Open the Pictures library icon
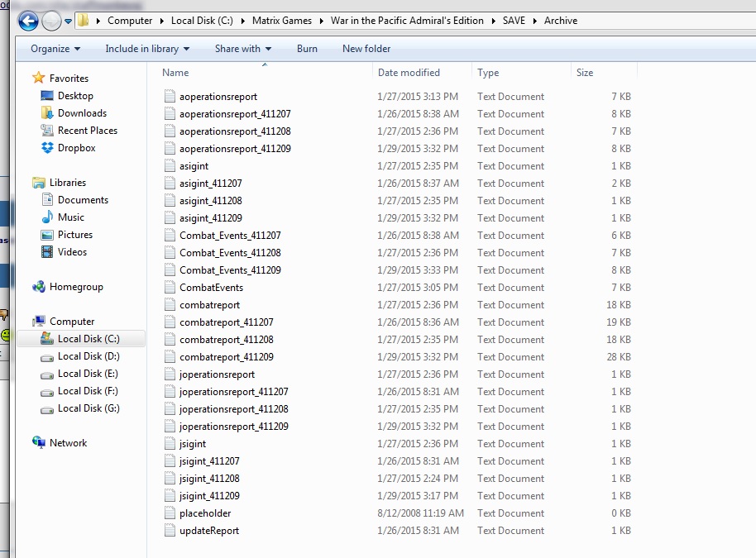Viewport: 756px width, 558px height. [x=47, y=235]
